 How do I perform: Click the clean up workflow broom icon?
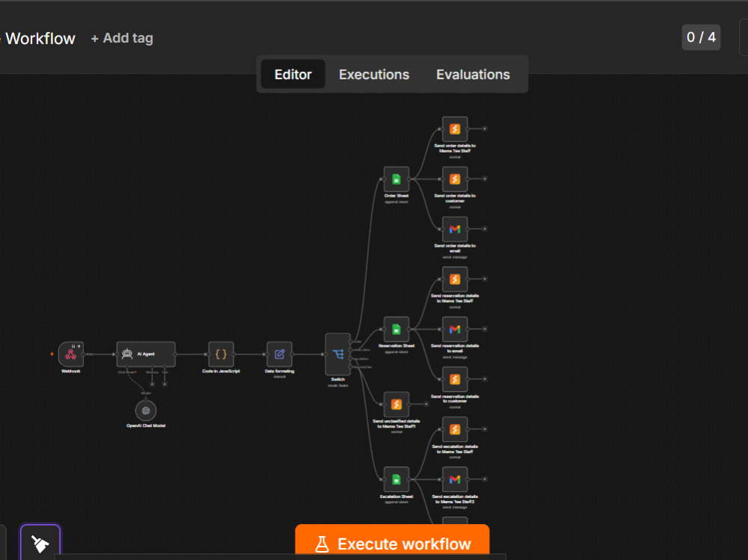(40, 543)
